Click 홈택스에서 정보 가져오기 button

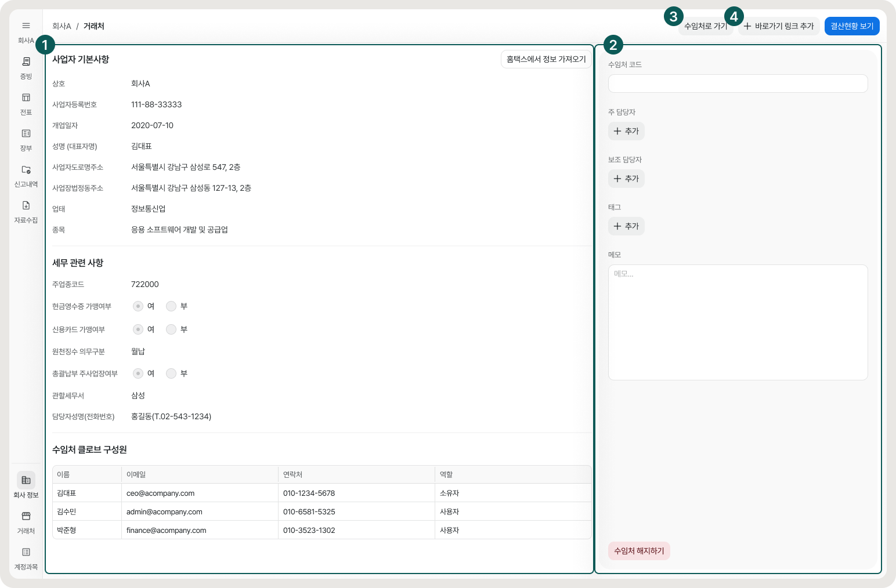point(545,59)
